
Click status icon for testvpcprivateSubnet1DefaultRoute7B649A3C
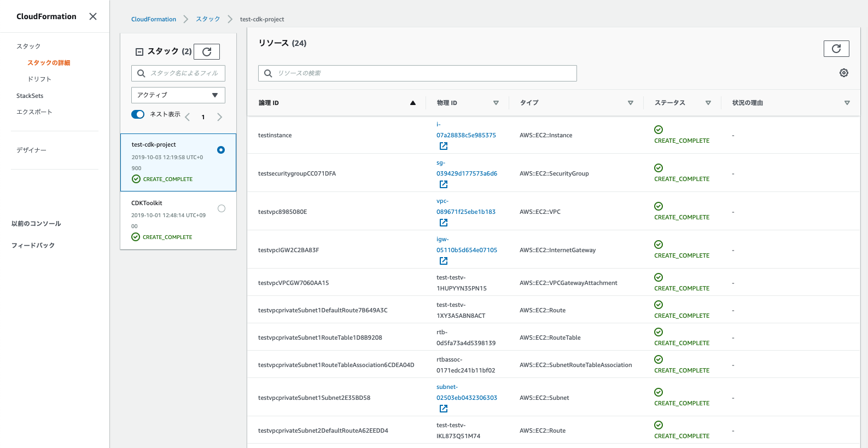point(659,305)
